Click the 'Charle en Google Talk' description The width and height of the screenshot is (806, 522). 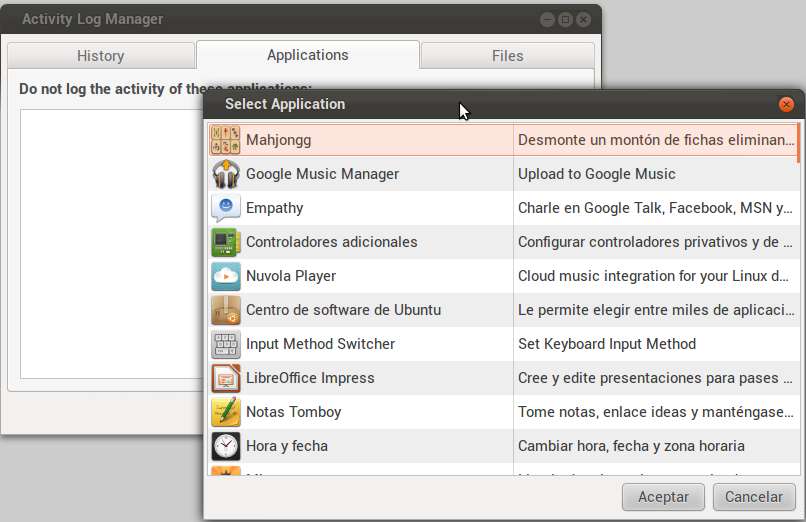[x=655, y=208]
